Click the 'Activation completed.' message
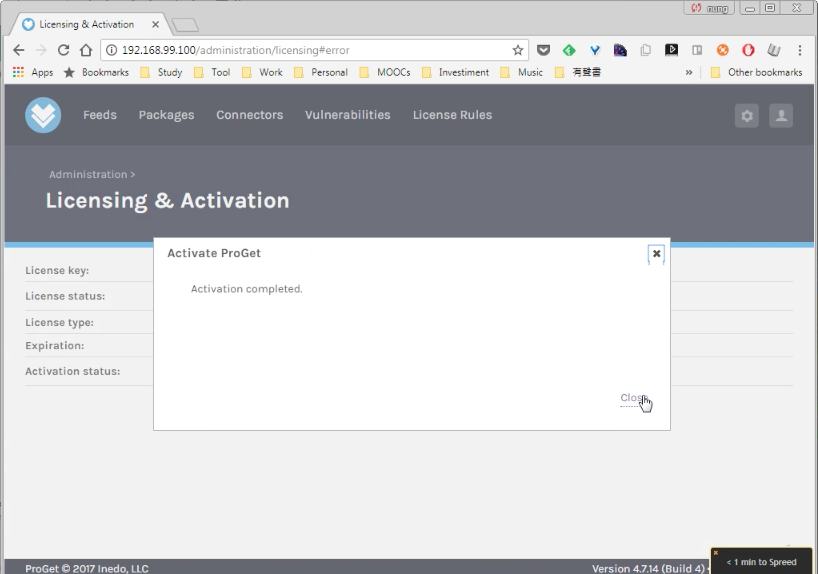This screenshot has height=574, width=818. click(x=247, y=289)
